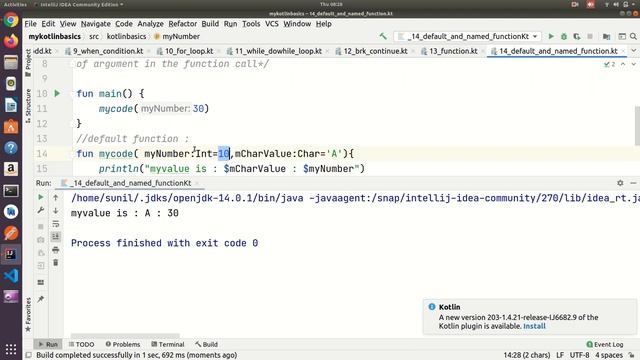Screen dimensions: 640x360
Task: Open the Tools menu
Action: pos(251,24)
